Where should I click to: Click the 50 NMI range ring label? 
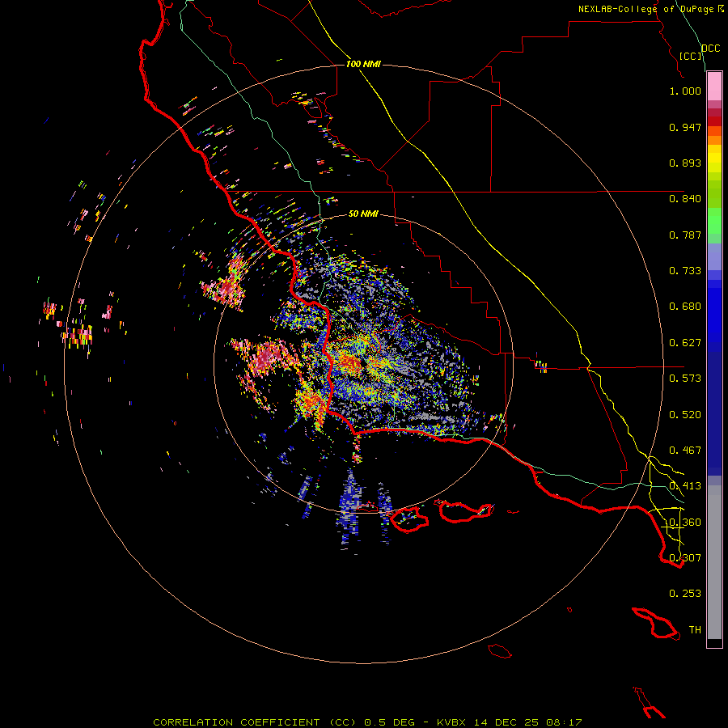click(363, 214)
